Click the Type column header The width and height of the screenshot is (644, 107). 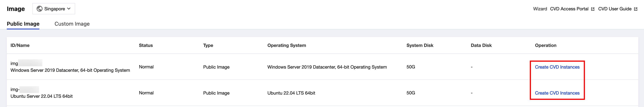[208, 45]
